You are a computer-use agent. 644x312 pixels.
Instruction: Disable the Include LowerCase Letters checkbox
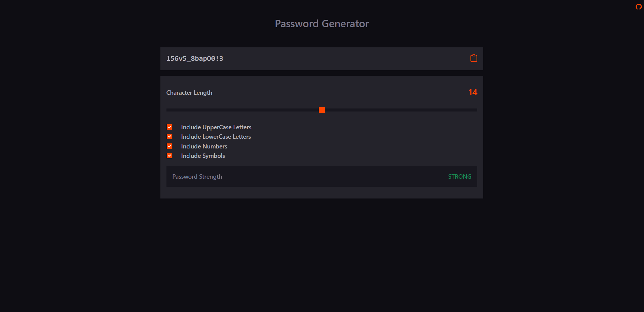[169, 136]
